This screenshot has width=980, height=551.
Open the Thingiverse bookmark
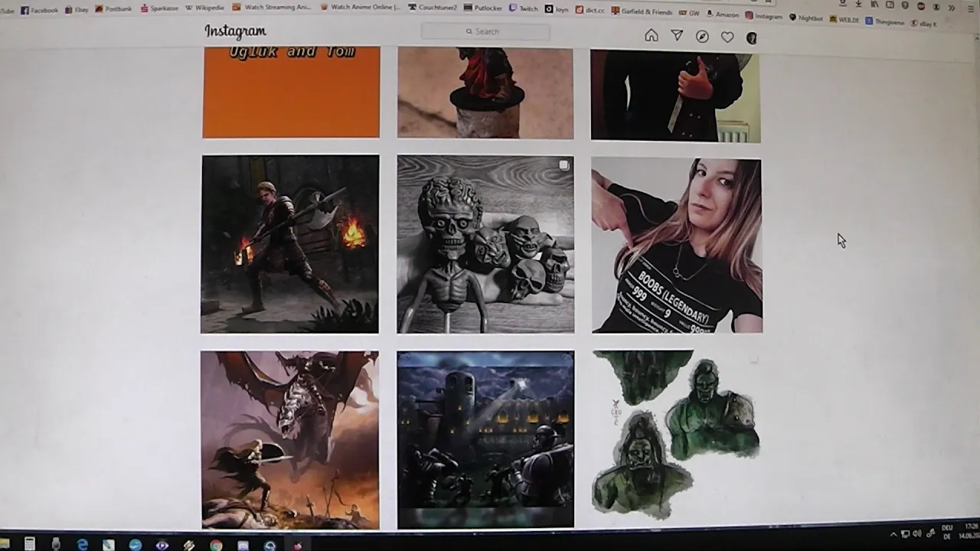pyautogui.click(x=884, y=21)
